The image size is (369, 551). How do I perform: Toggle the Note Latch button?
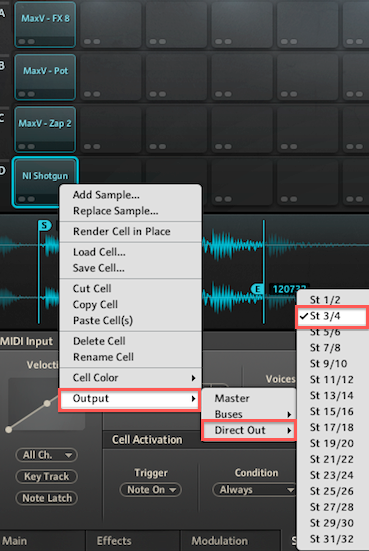pos(46,498)
